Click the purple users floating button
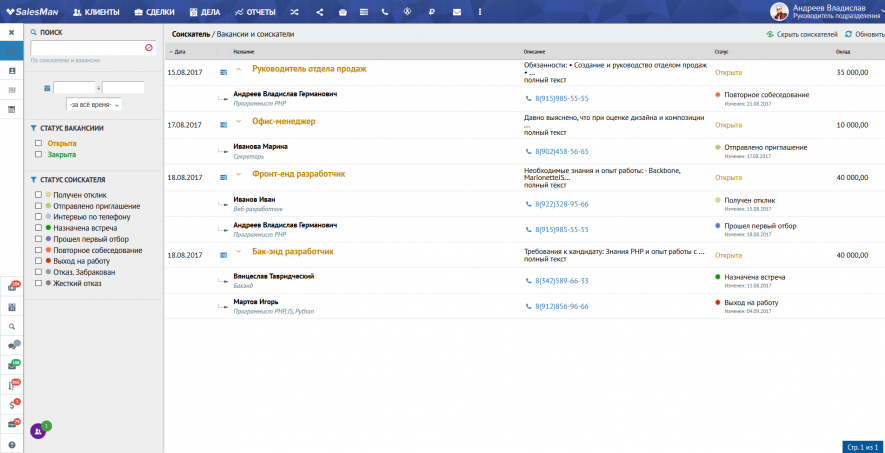 coord(38,431)
